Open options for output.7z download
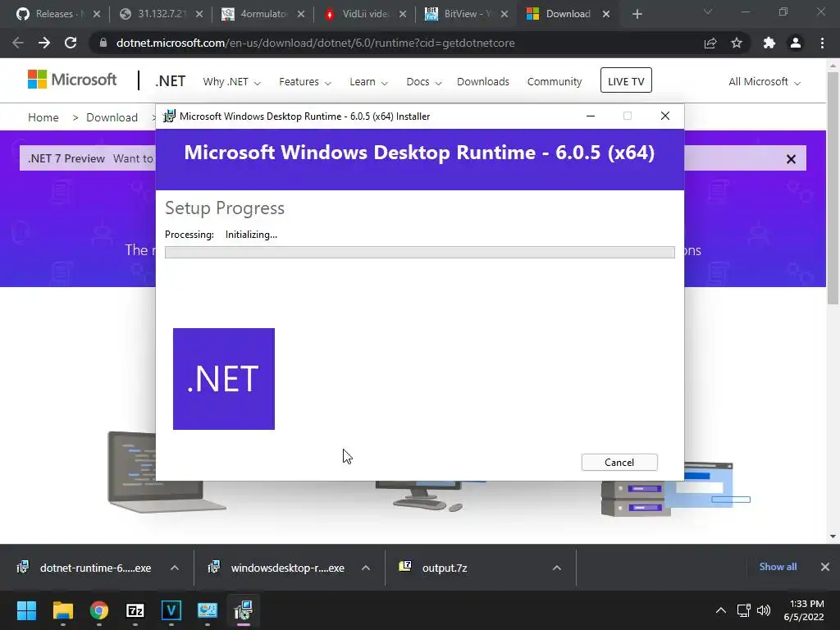 (x=557, y=568)
